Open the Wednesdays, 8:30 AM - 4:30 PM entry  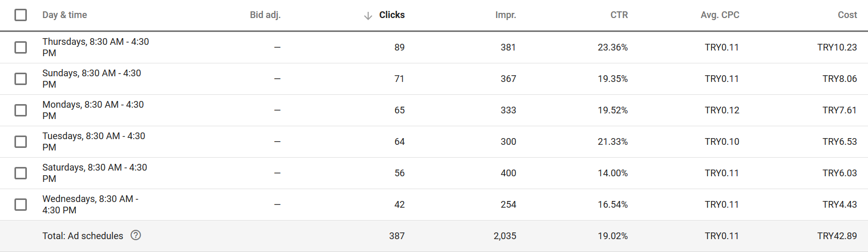click(x=90, y=205)
